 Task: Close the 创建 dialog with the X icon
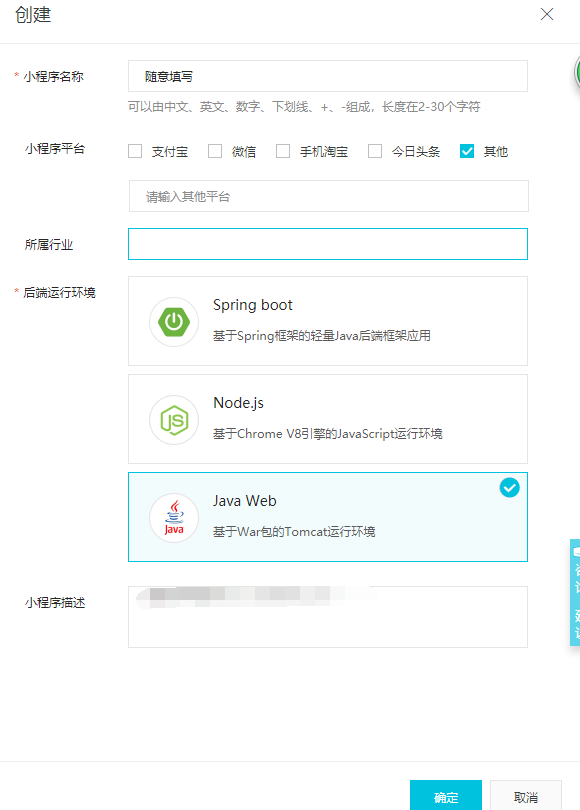click(x=547, y=14)
